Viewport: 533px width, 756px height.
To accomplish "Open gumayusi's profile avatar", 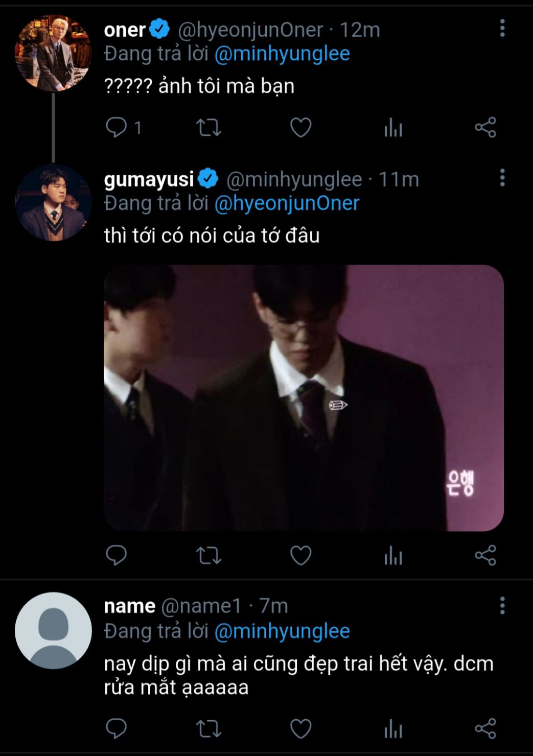I will pyautogui.click(x=53, y=203).
